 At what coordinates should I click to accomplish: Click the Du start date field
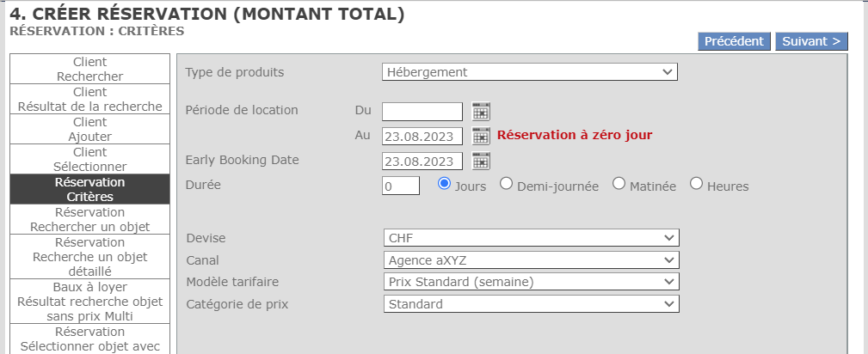[x=422, y=111]
